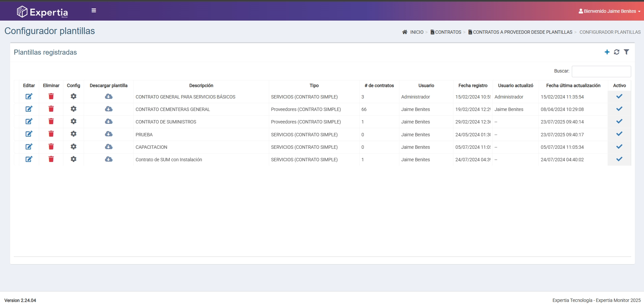Refresh the registered templates list
Screen dimensions: 644x307
(x=617, y=52)
